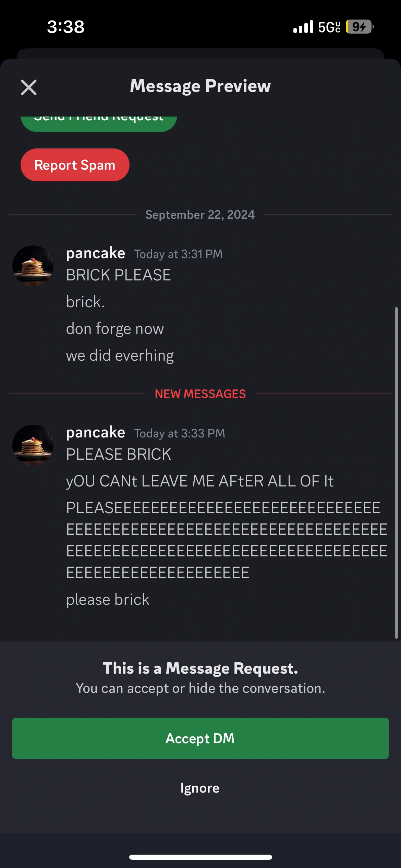Viewport: 401px width, 868px height.
Task: Tap the 5G network indicator
Action: point(329,27)
